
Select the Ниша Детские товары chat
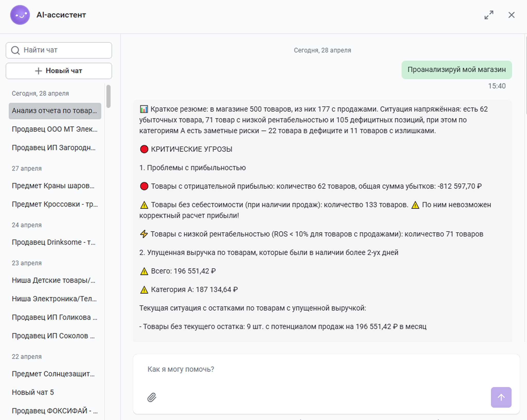[x=53, y=280]
